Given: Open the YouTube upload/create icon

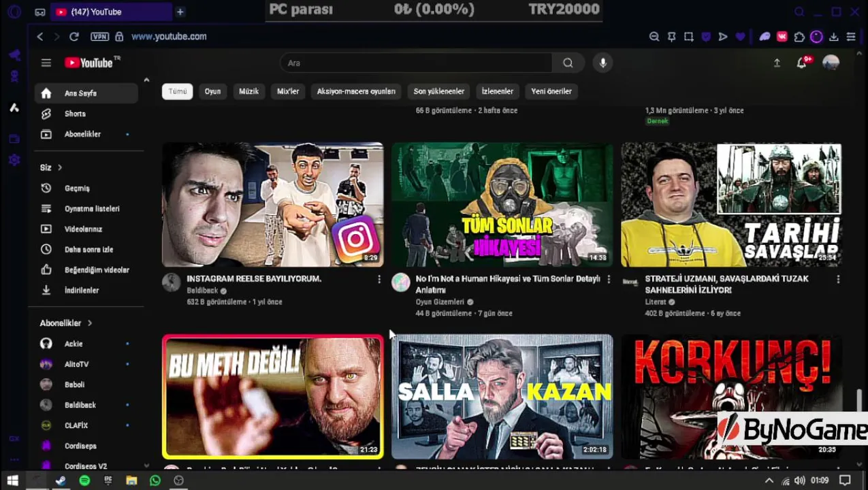Looking at the screenshot, I should coord(777,63).
